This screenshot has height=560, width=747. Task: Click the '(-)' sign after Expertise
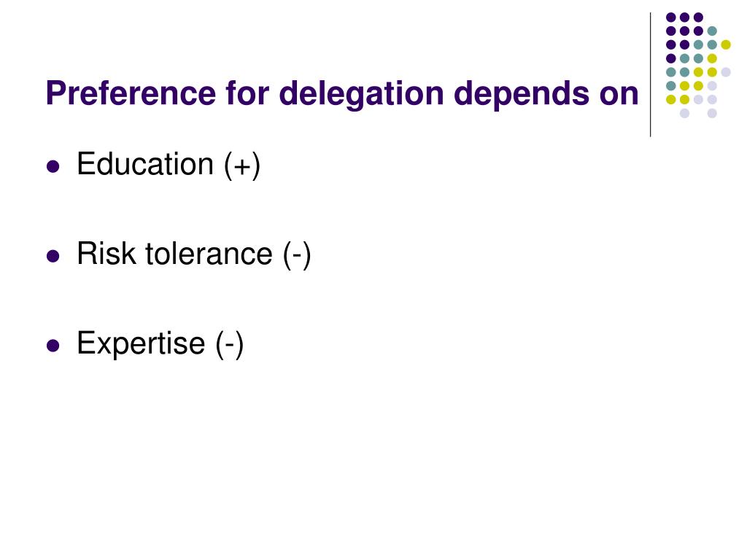230,344
